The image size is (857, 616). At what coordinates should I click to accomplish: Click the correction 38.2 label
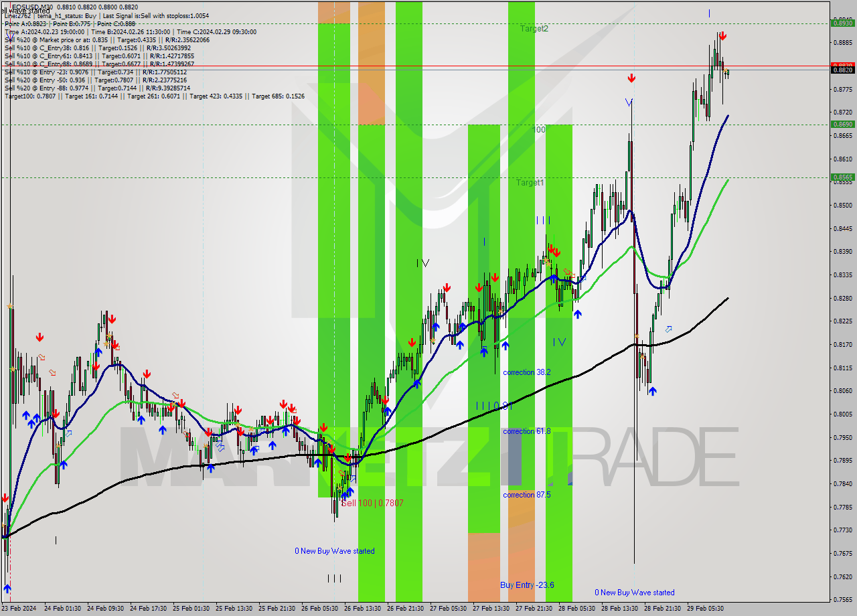(527, 372)
